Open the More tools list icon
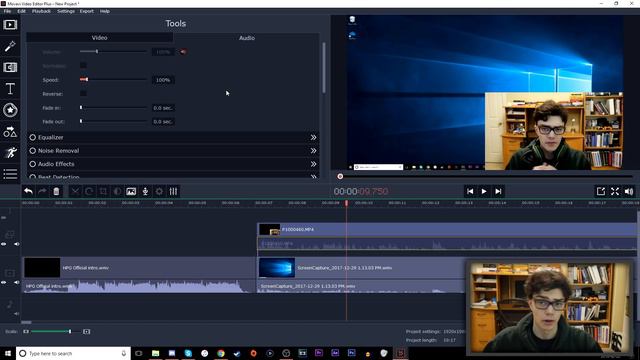The height and width of the screenshot is (360, 640). tap(10, 174)
